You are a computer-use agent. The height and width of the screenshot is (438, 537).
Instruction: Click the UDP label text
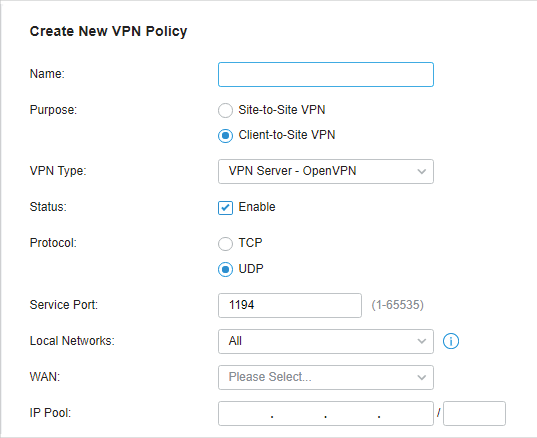tap(251, 269)
